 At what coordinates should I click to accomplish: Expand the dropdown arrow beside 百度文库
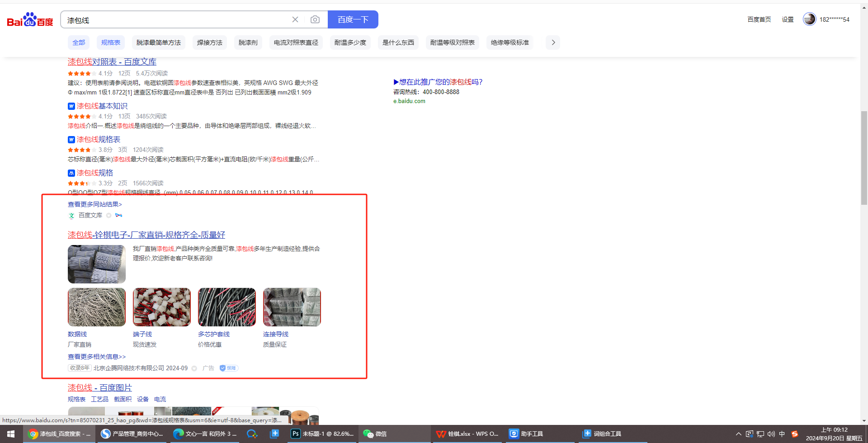[108, 216]
